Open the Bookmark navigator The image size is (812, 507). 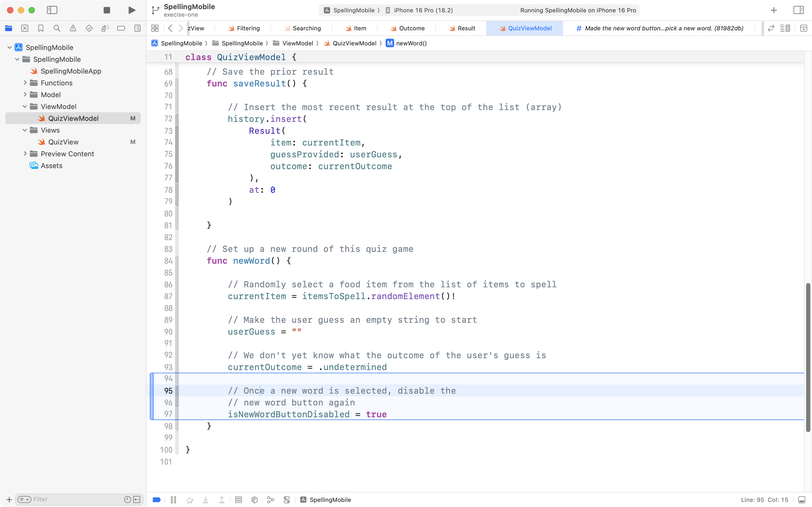(x=41, y=28)
